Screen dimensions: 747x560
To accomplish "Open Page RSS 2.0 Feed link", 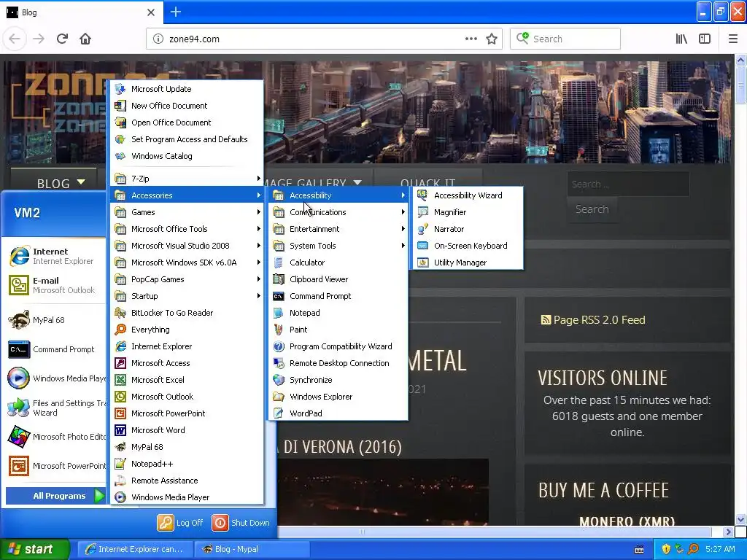I will 593,320.
